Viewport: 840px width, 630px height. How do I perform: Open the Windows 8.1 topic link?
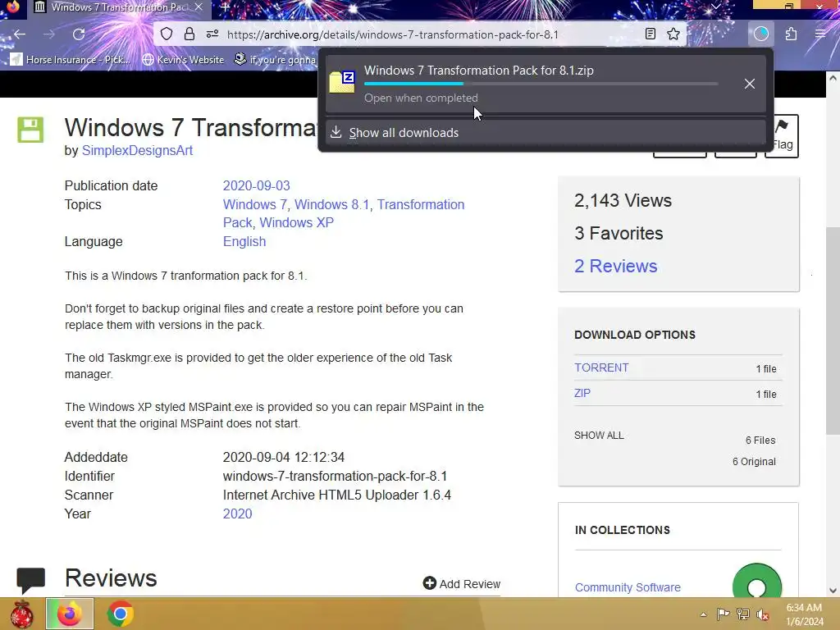pos(332,204)
